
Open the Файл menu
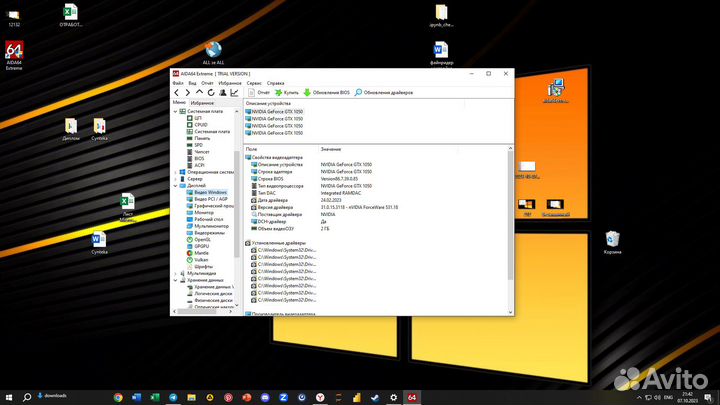pyautogui.click(x=178, y=83)
